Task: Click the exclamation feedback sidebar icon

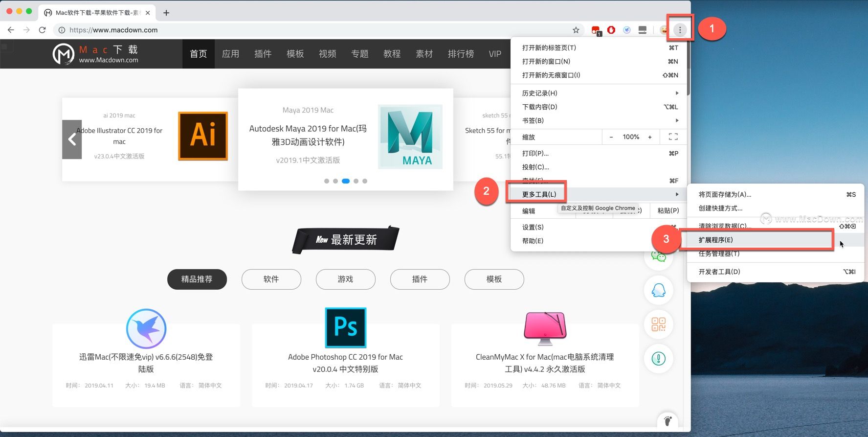Action: 659,359
